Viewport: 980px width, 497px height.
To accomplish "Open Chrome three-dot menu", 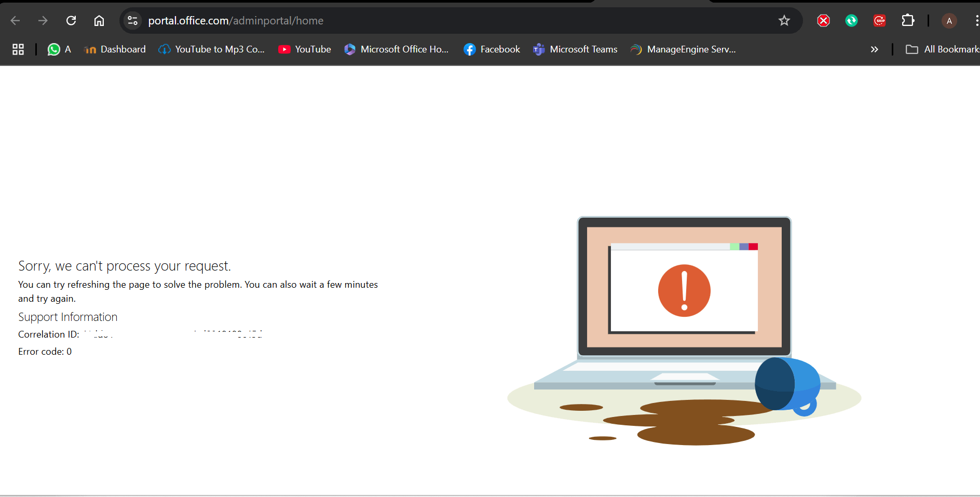I will click(x=977, y=21).
